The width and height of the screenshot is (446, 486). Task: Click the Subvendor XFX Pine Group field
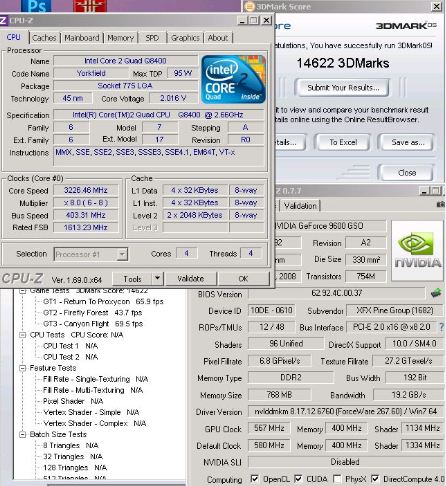(x=395, y=310)
